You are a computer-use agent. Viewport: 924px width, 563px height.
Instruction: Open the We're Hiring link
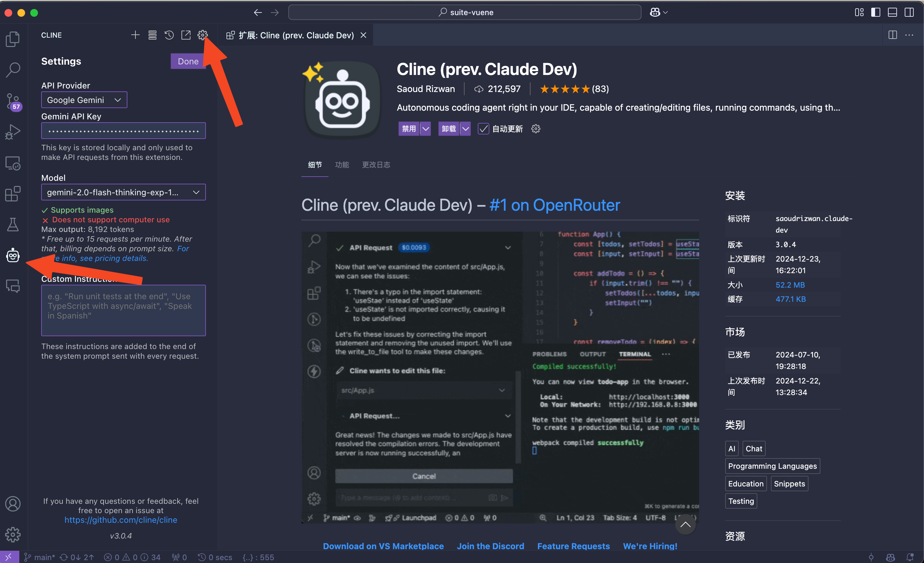click(650, 546)
